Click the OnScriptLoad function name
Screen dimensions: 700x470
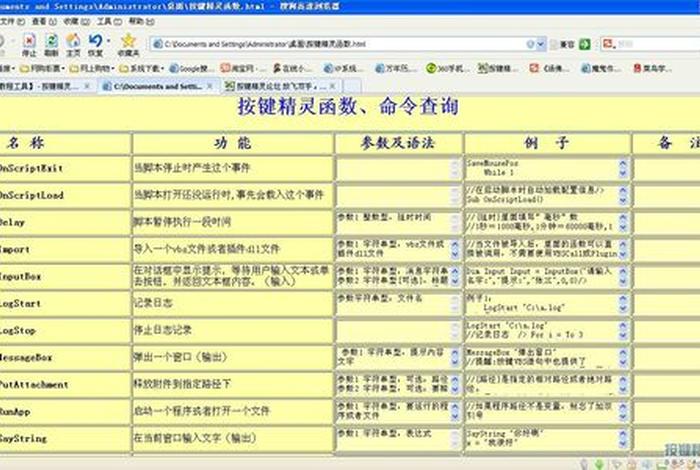[32, 195]
